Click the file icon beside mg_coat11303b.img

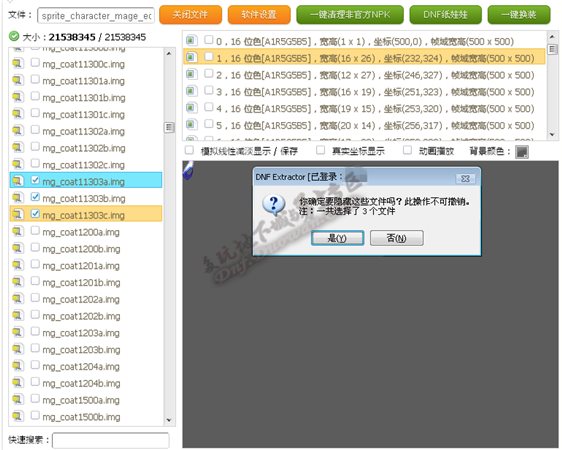(x=18, y=198)
